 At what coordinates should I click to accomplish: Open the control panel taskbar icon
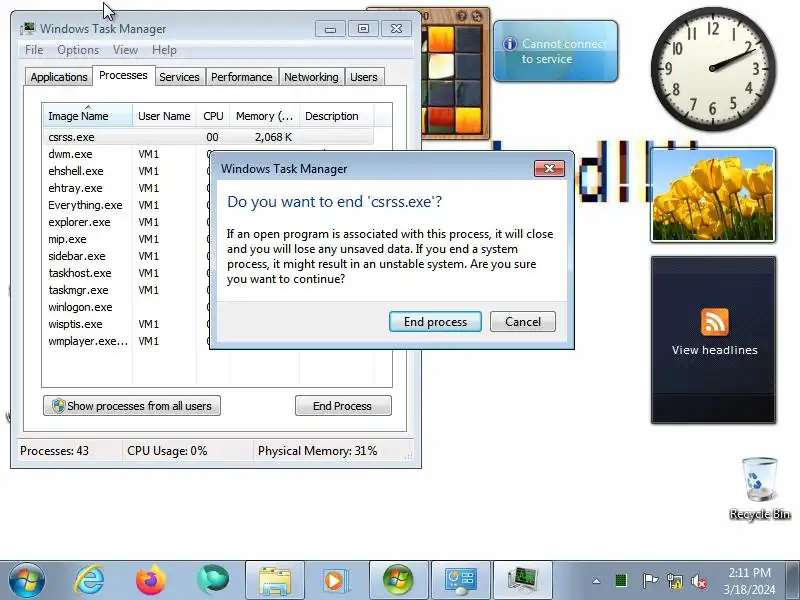click(x=461, y=580)
